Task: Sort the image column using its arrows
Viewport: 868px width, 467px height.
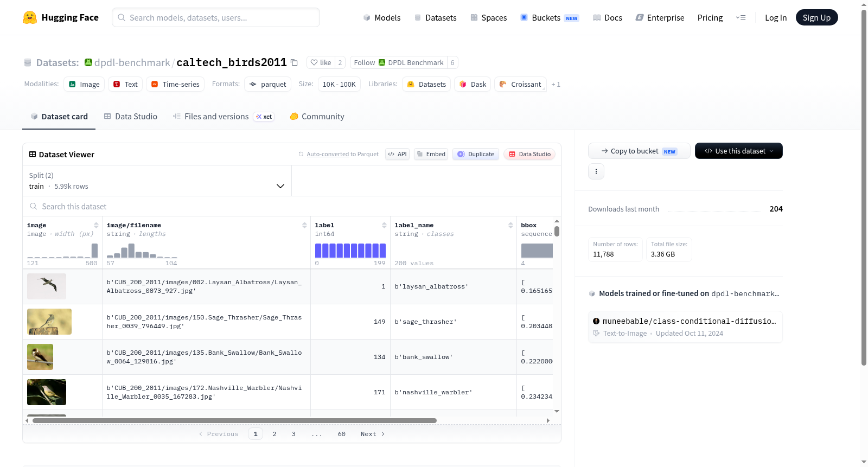Action: tap(96, 225)
